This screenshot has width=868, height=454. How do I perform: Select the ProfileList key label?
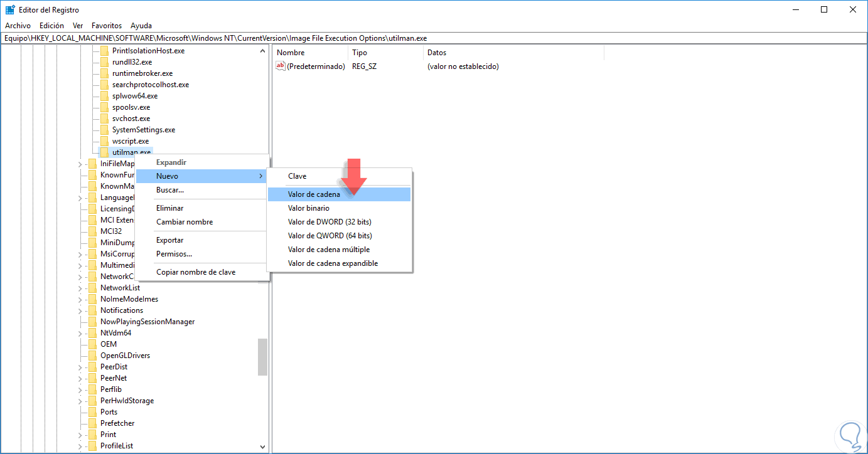(x=117, y=446)
